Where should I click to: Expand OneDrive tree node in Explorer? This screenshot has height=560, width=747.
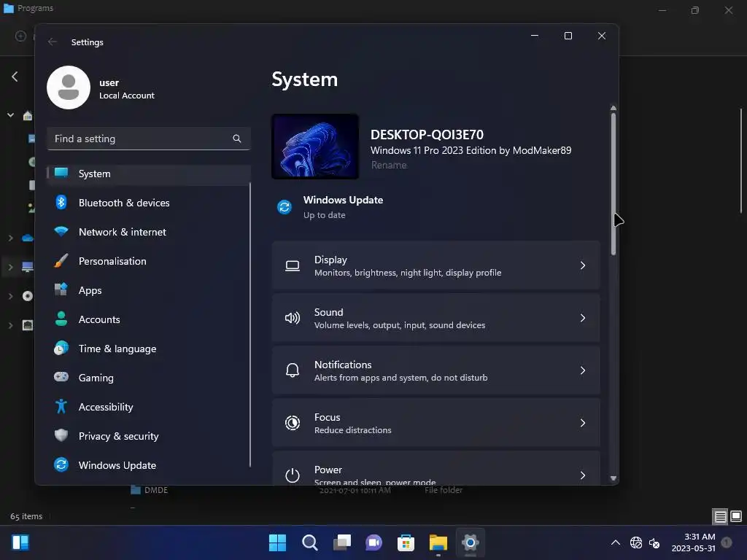[10, 238]
